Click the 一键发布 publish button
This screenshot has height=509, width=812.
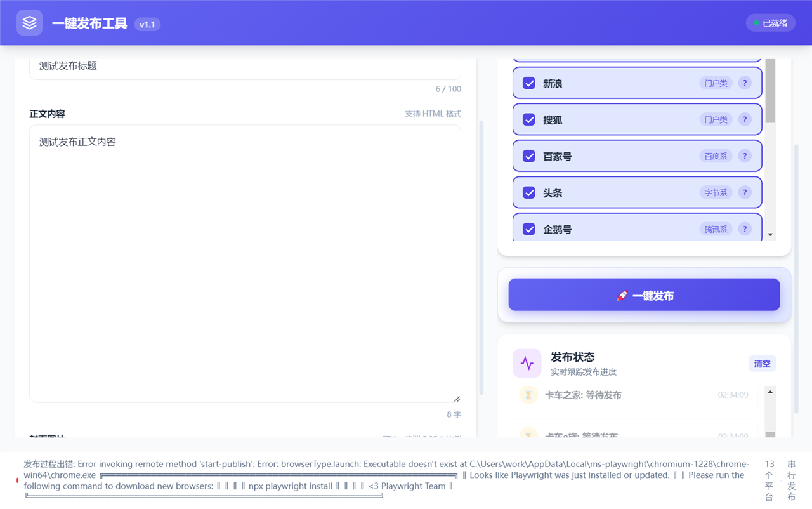(x=644, y=295)
